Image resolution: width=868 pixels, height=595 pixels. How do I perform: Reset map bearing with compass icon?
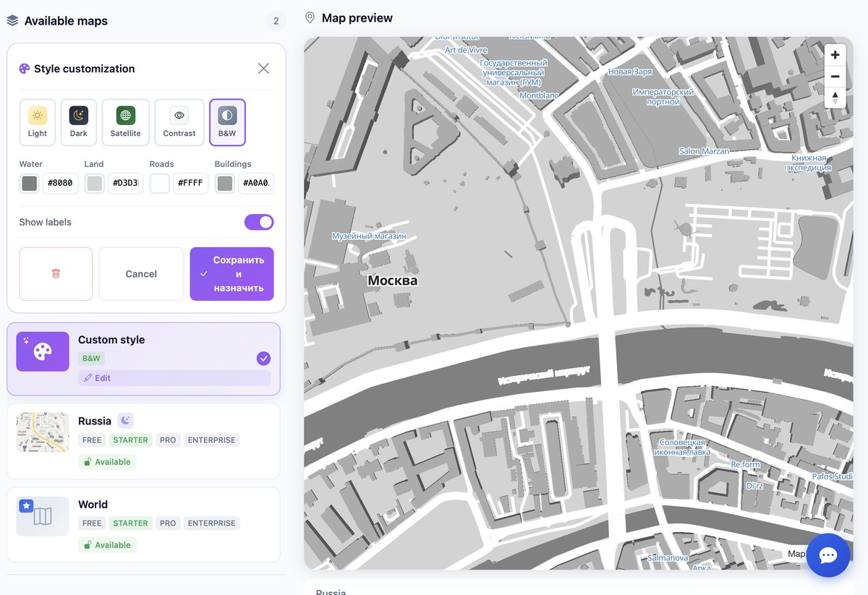click(x=835, y=97)
